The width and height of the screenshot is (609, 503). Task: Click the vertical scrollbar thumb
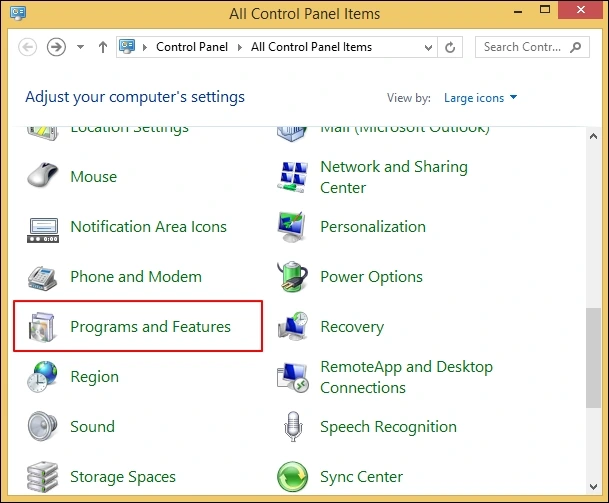point(593,358)
